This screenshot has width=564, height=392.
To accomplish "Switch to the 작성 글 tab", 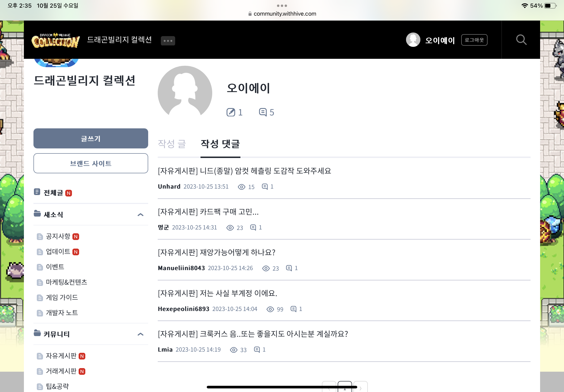I will pyautogui.click(x=172, y=144).
